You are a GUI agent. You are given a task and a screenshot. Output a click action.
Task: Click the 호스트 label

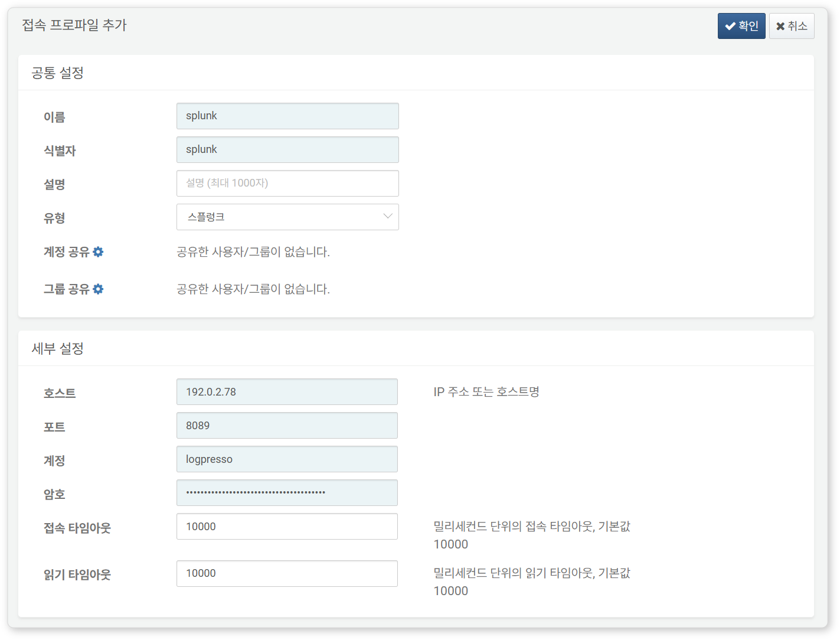[x=60, y=393]
